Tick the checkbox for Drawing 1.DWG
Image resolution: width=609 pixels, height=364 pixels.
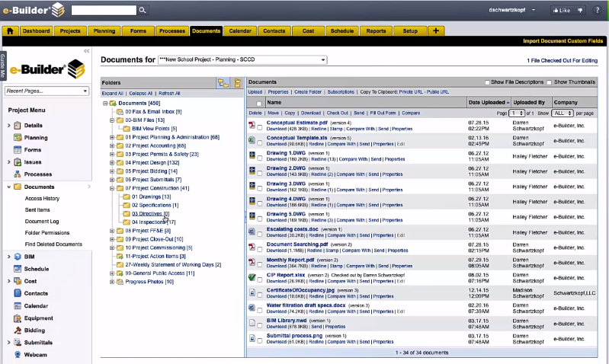tap(260, 155)
